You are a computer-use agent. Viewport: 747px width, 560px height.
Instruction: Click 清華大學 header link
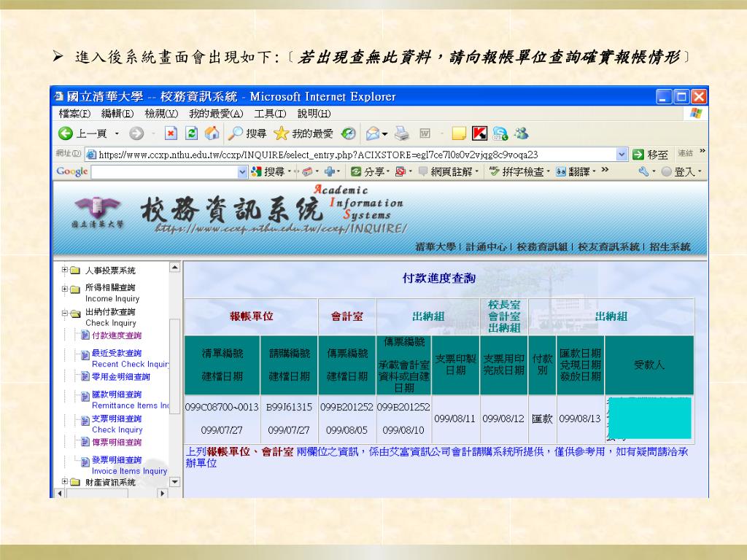coord(436,246)
